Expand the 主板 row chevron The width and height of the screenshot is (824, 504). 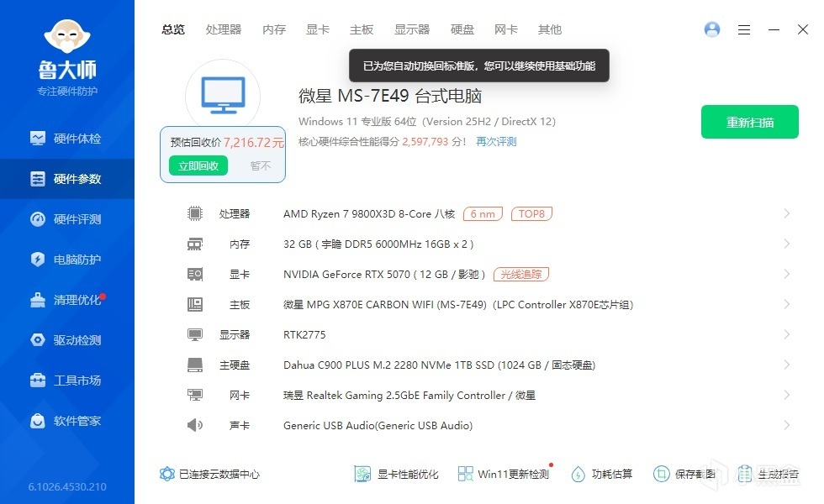[787, 304]
